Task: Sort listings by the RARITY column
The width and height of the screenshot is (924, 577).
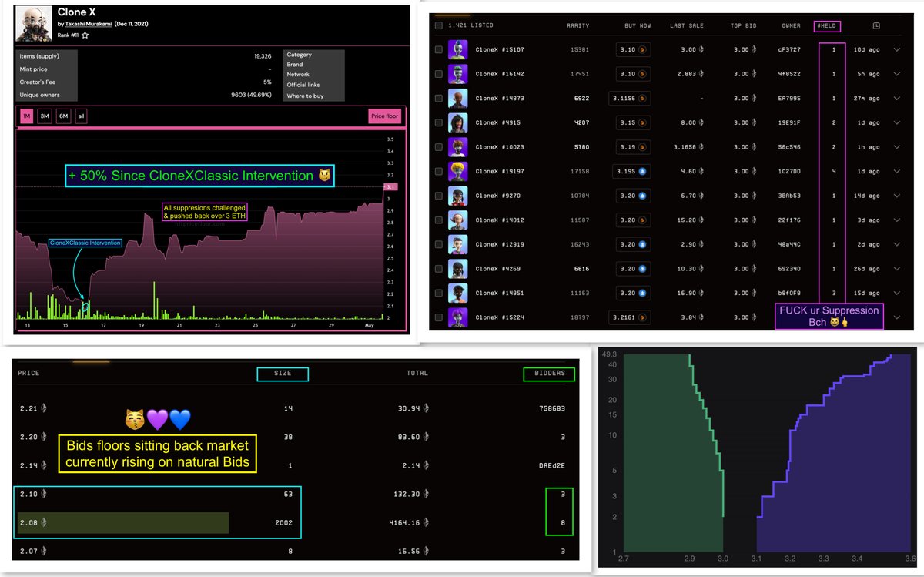Action: pyautogui.click(x=578, y=25)
